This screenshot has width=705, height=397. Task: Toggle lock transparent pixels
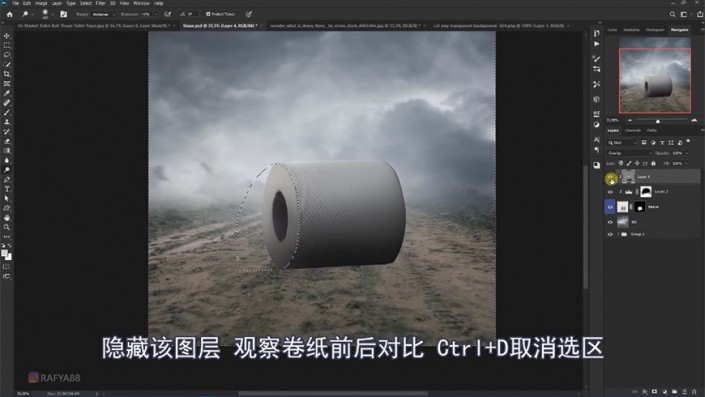pyautogui.click(x=621, y=163)
